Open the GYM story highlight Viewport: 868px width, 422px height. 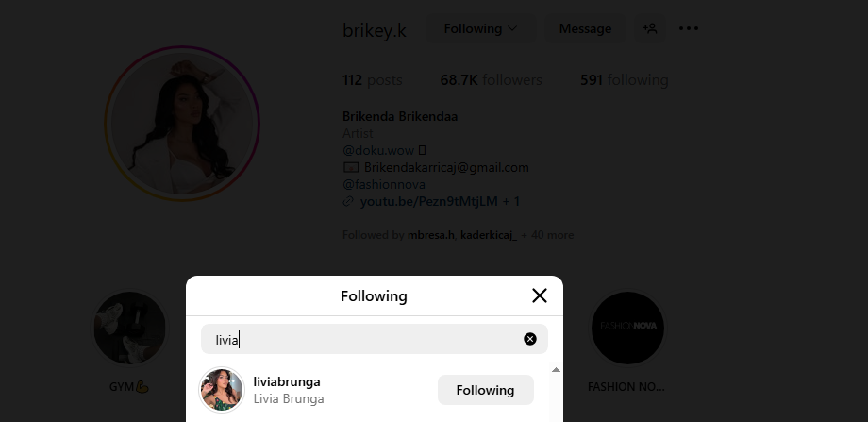(x=129, y=328)
